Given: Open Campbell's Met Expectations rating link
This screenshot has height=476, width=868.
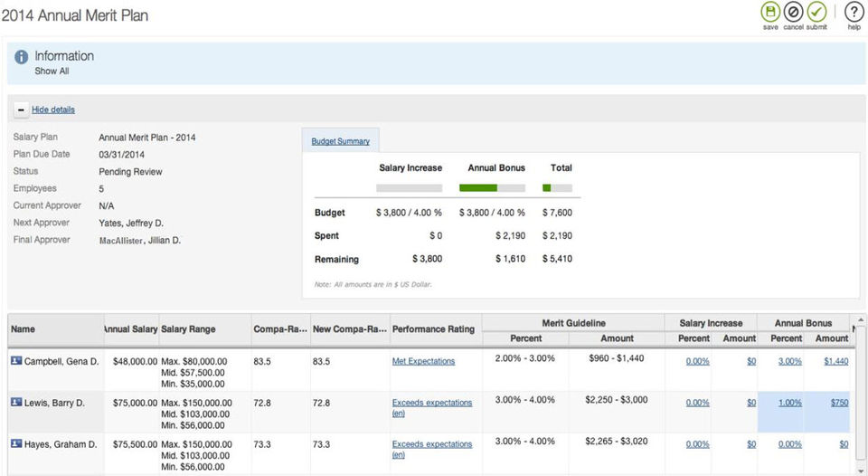Looking at the screenshot, I should 423,361.
